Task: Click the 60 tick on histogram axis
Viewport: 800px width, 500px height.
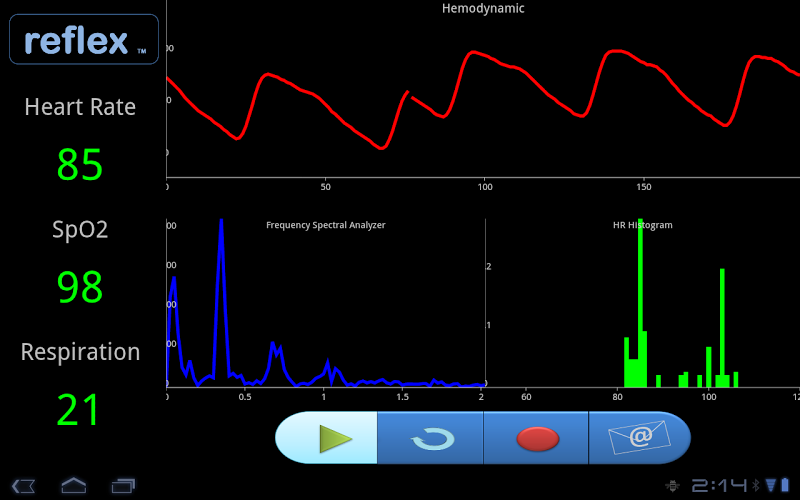Action: 526,397
